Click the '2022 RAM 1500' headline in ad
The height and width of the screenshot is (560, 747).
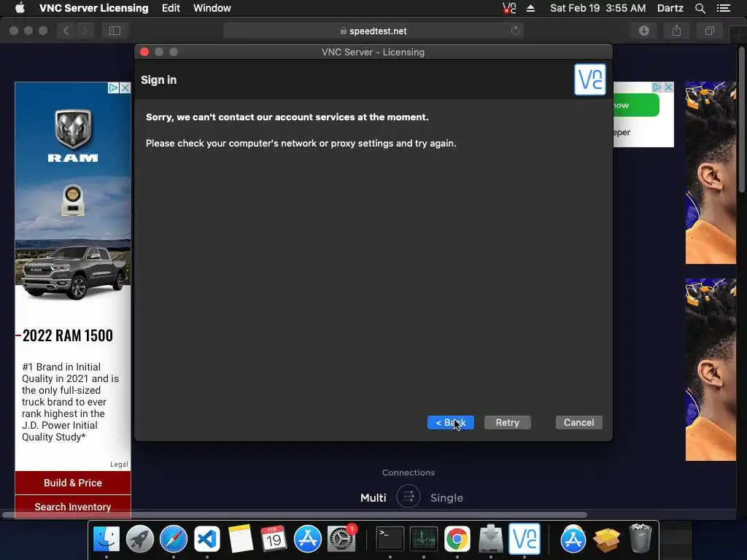point(68,335)
